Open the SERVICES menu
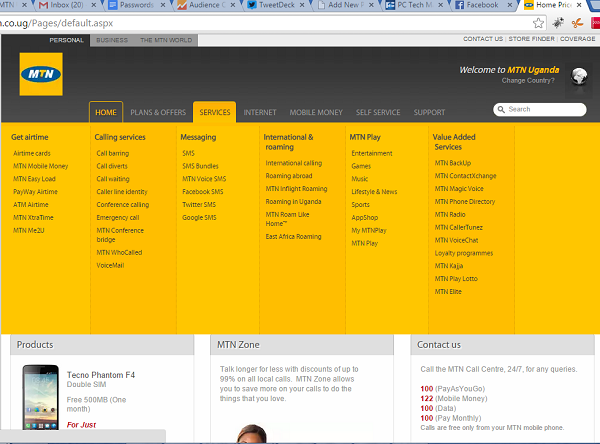Screen dimensions: 600x444 point(215,112)
